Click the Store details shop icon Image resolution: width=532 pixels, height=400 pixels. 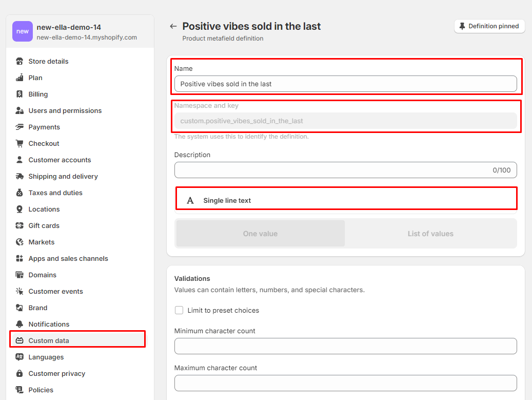tap(19, 61)
